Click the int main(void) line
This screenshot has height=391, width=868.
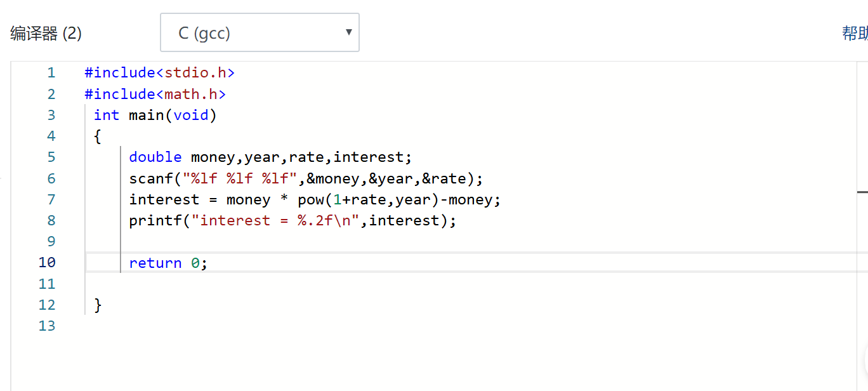[x=155, y=116]
